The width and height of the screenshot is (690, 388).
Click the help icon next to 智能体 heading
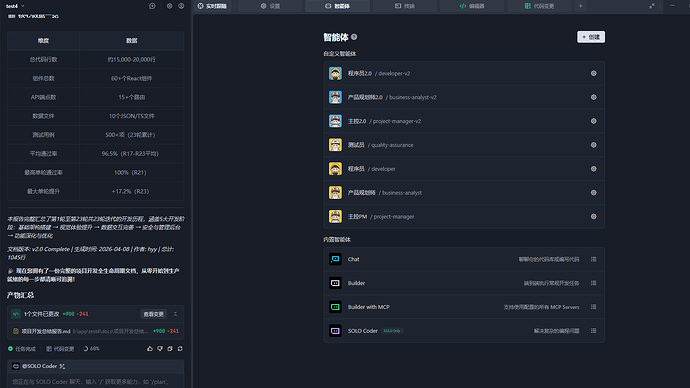[354, 37]
